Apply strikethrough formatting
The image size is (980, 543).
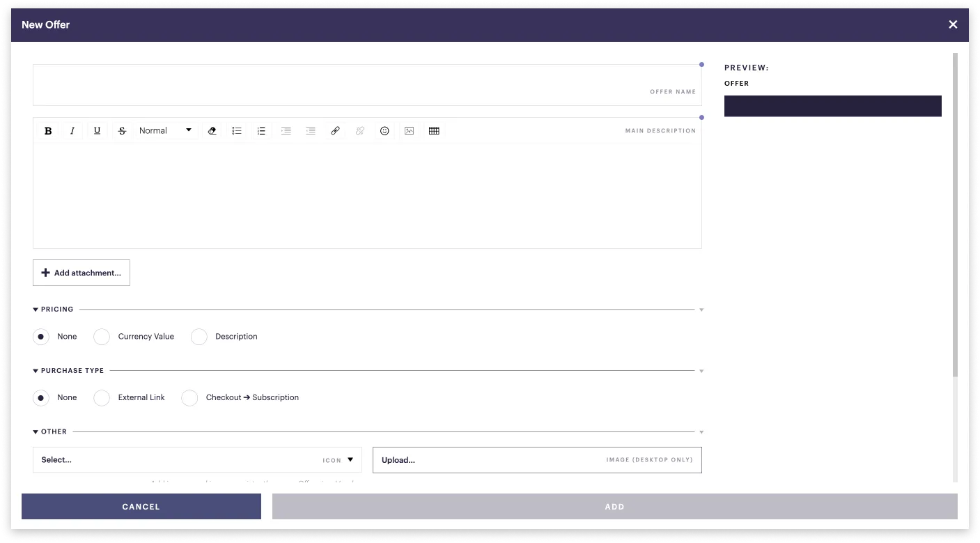[122, 131]
